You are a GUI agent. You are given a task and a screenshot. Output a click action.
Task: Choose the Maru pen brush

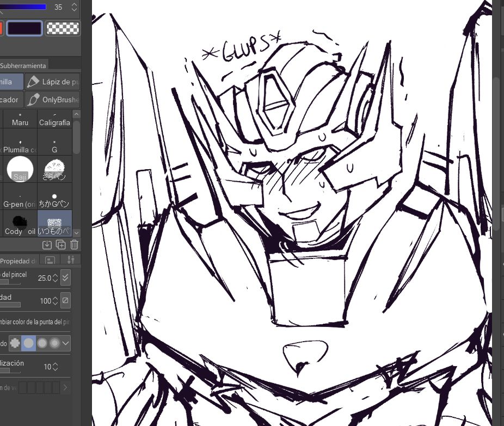(x=20, y=119)
